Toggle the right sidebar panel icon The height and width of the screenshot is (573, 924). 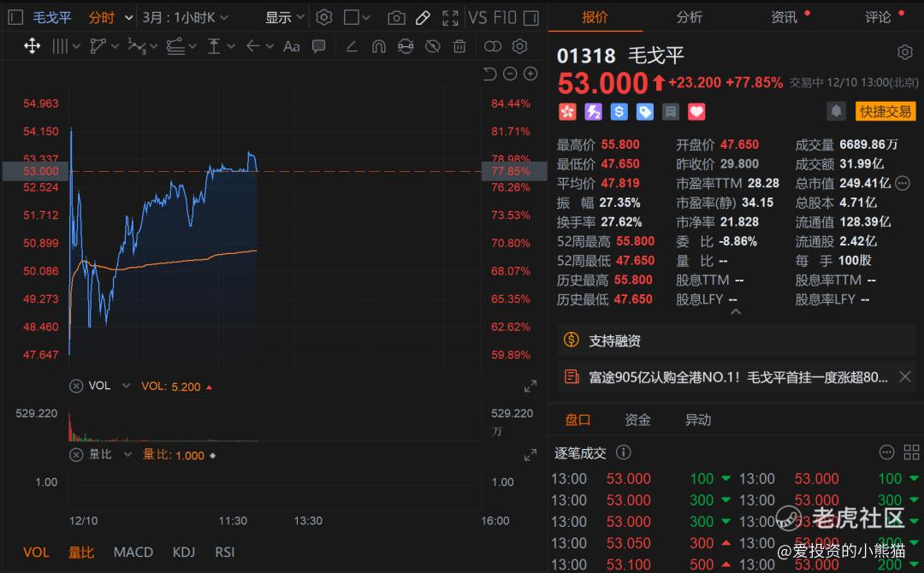531,18
